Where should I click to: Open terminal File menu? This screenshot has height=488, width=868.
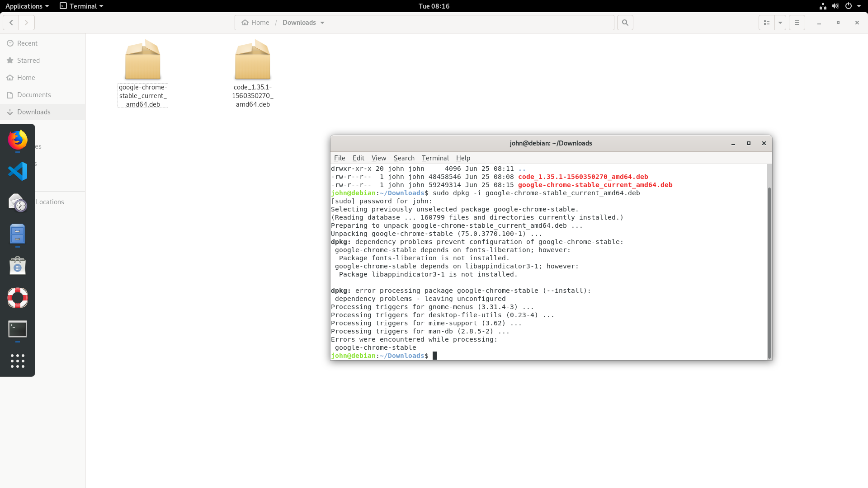(340, 158)
